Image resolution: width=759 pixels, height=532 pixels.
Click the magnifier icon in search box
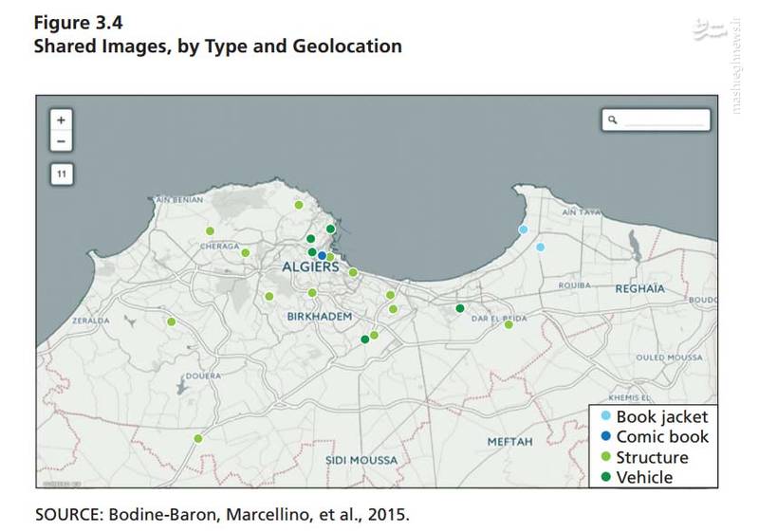tap(613, 120)
